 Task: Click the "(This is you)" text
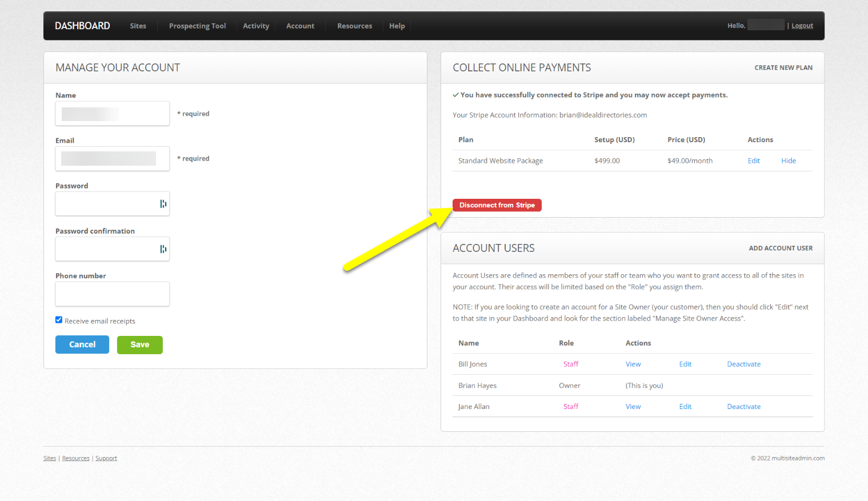point(644,386)
